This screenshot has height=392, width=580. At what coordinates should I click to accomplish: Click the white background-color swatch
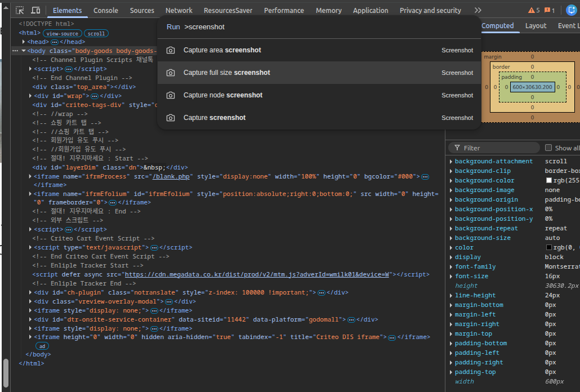[549, 180]
